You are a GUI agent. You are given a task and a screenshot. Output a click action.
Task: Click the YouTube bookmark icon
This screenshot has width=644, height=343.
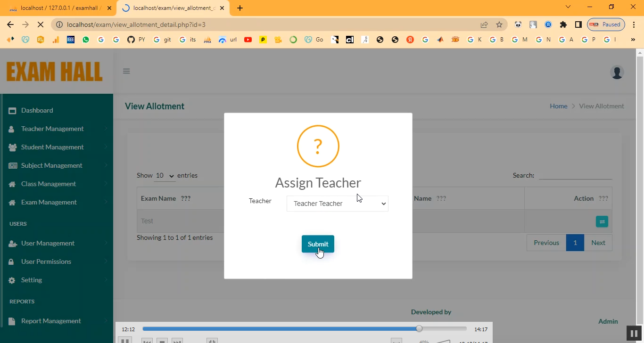pyautogui.click(x=248, y=40)
